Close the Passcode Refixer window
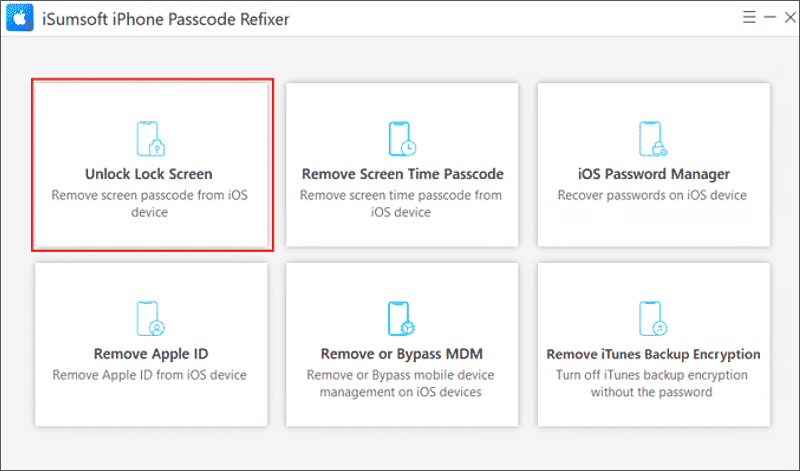Viewport: 800px width, 471px height. 790,17
